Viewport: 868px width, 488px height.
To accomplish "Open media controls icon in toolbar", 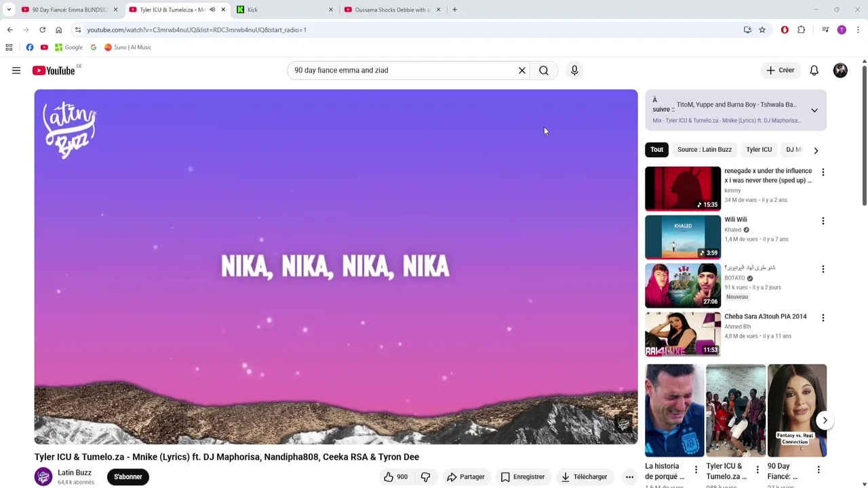I will pyautogui.click(x=825, y=30).
